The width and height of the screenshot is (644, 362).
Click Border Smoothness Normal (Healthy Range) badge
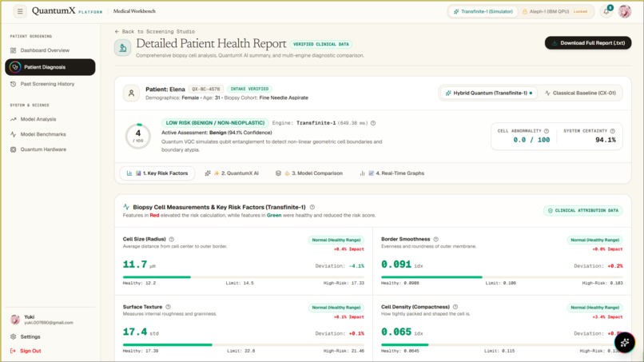pos(594,240)
